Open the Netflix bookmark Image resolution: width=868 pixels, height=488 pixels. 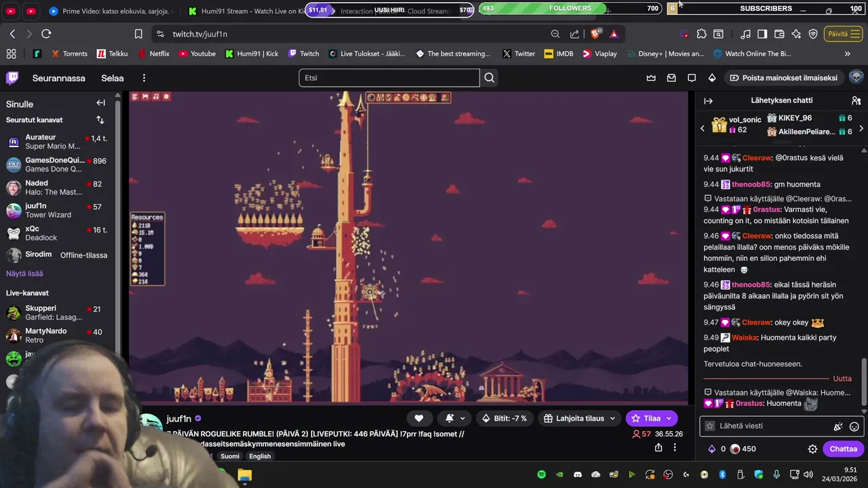coord(153,54)
